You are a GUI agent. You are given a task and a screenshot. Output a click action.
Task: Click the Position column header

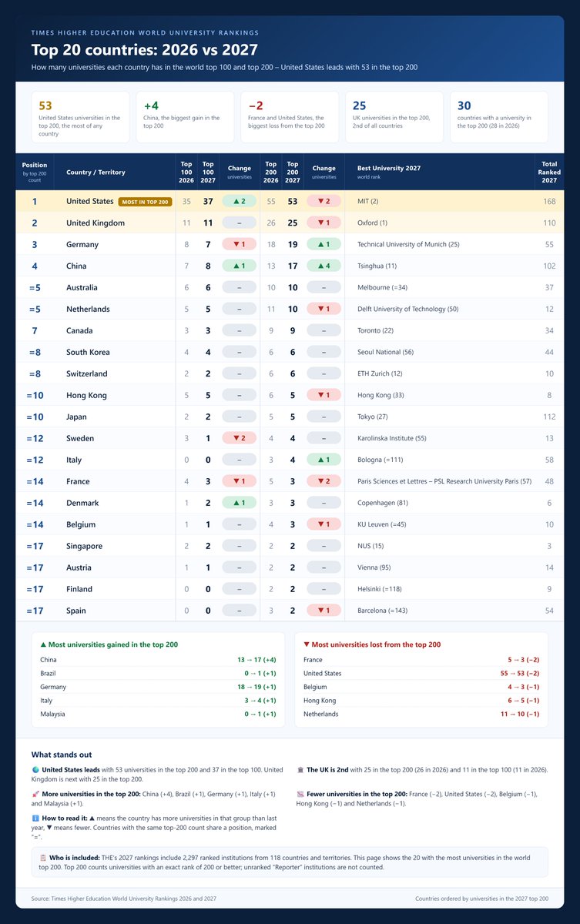35,171
